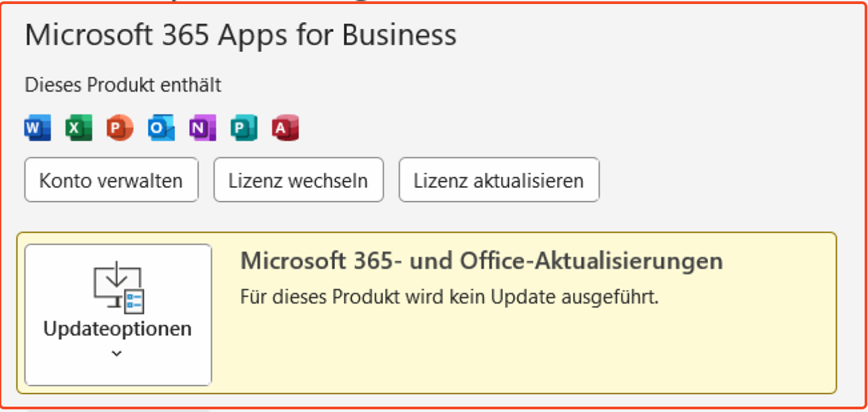
Task: Click the Word app icon
Action: 37,128
